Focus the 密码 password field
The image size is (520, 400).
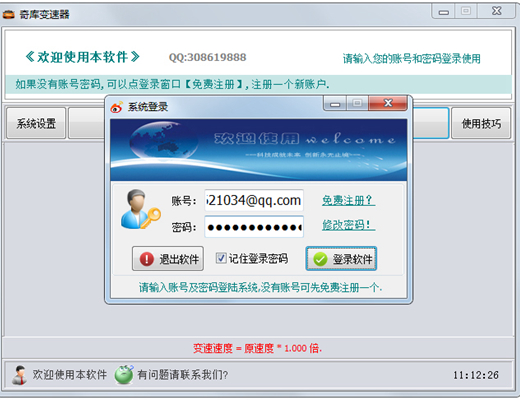(x=254, y=227)
